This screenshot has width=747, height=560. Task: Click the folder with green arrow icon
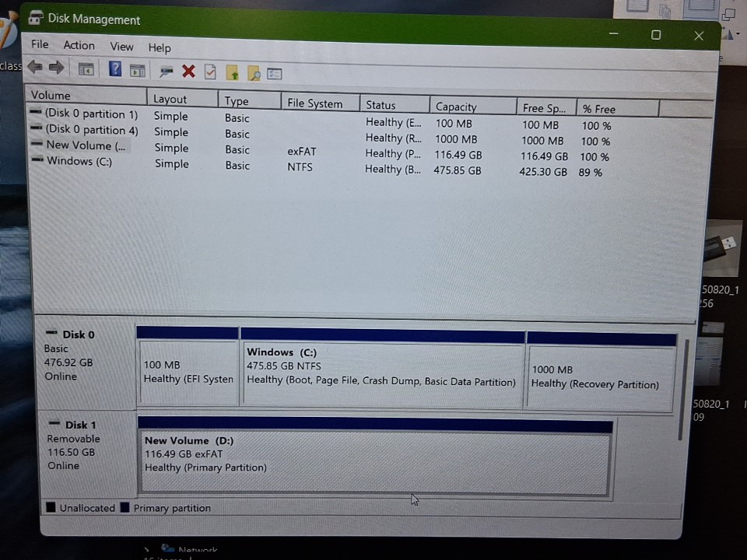pyautogui.click(x=233, y=73)
